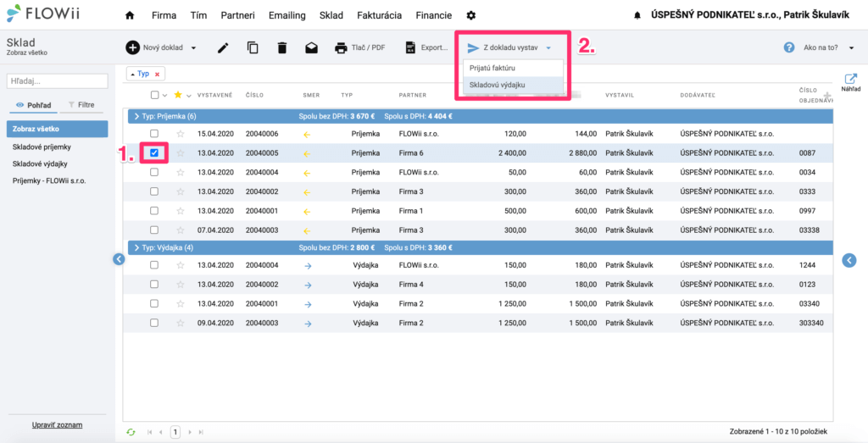
Task: Open Nový doklad dropdown arrow
Action: [194, 48]
